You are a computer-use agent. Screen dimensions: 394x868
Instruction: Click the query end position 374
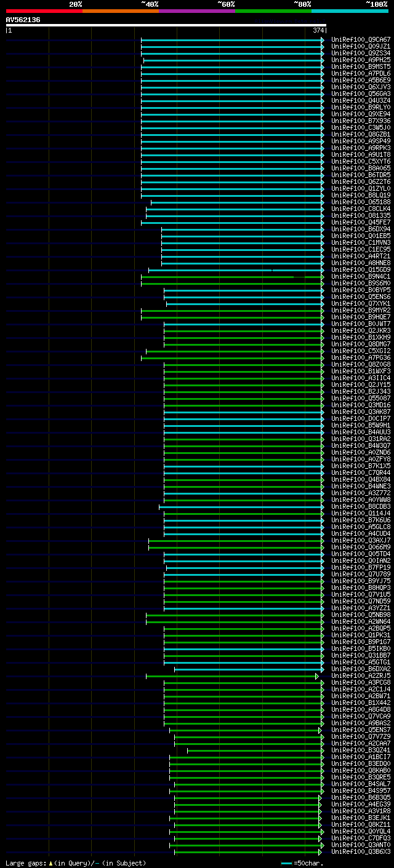[318, 30]
